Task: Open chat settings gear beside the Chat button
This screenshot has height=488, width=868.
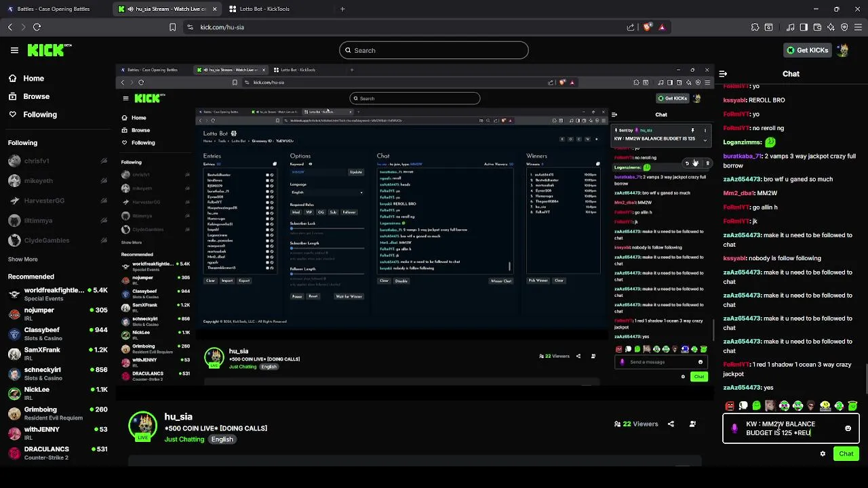Action: tap(823, 454)
